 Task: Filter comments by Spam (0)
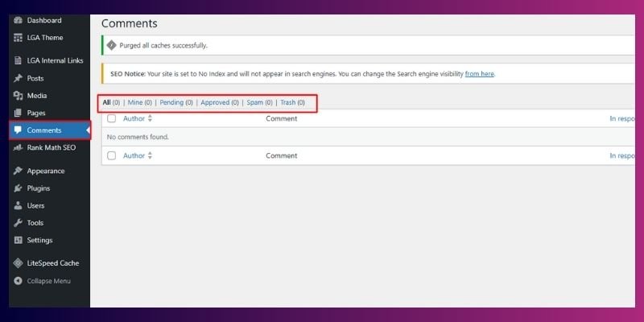(x=259, y=102)
